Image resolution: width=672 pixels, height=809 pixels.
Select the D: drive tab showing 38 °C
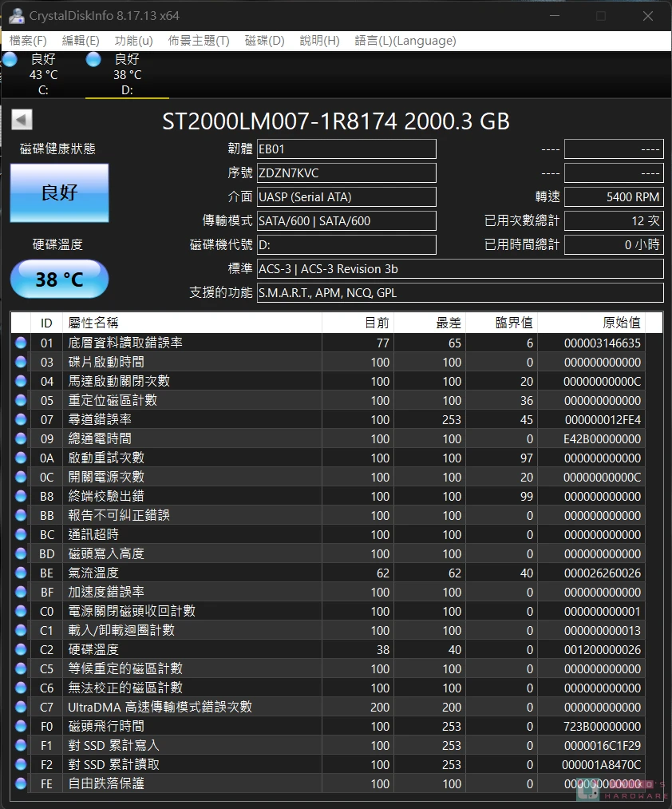(x=127, y=74)
